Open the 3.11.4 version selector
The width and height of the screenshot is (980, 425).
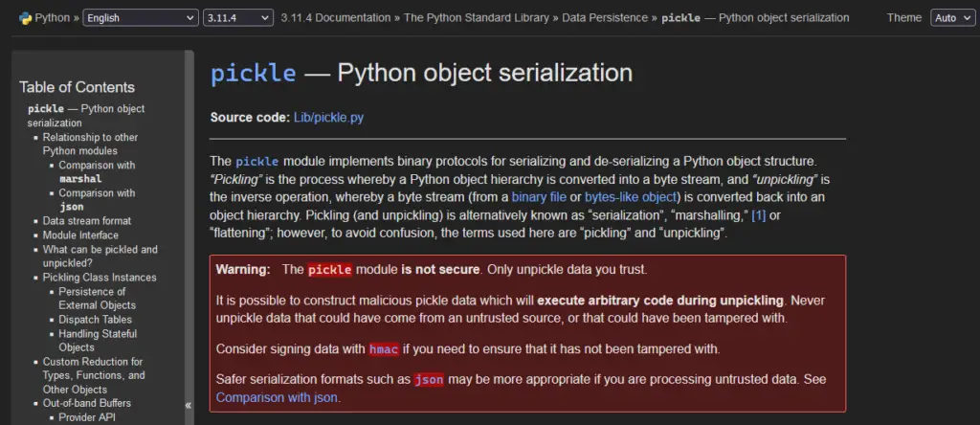click(238, 18)
